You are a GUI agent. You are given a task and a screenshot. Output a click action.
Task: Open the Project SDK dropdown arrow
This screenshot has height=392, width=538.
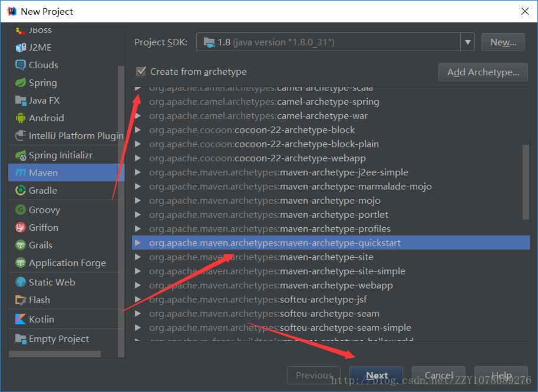click(467, 42)
